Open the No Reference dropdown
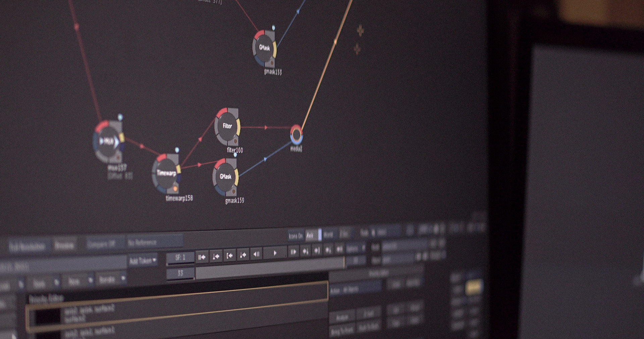Screen dimensions: 644x339 click(x=155, y=242)
